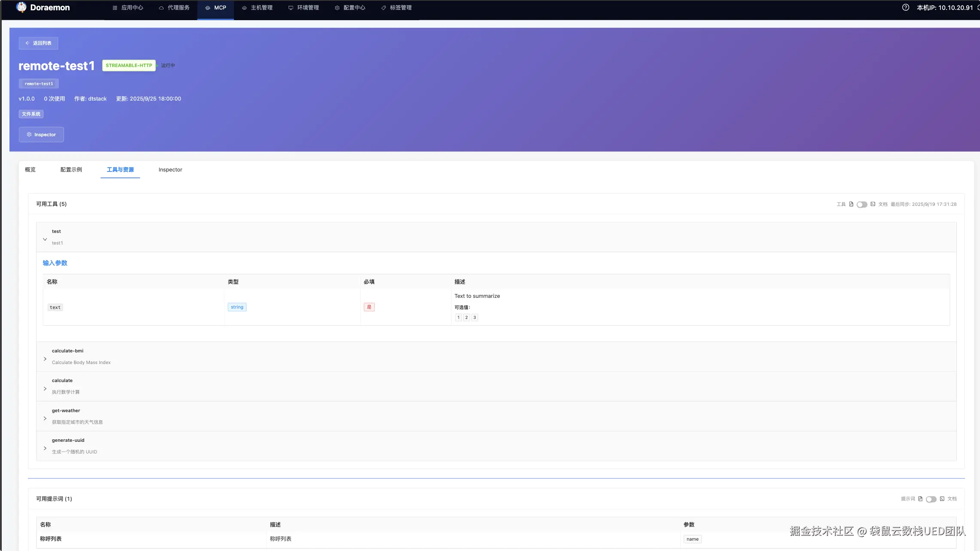Click the 返回列表 back button

click(x=38, y=43)
